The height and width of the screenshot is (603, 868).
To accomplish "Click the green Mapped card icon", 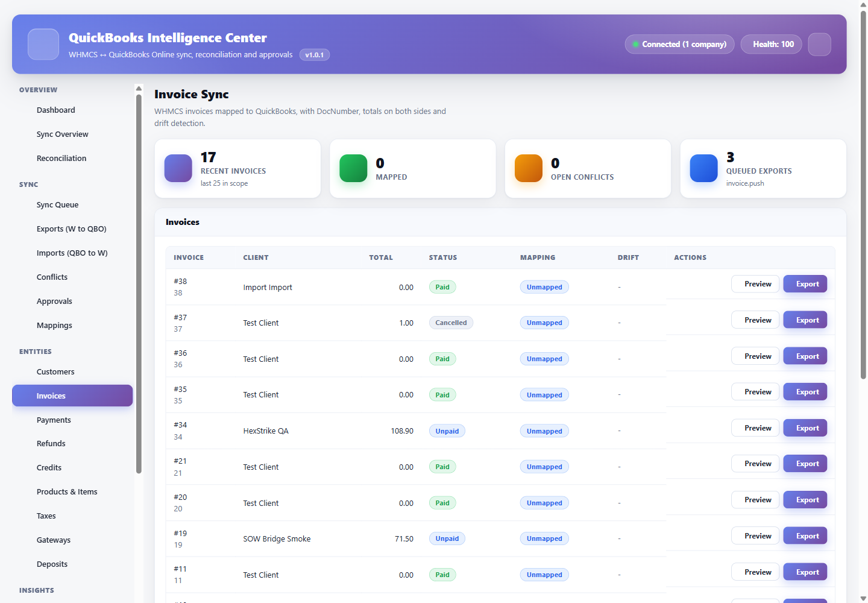I will point(353,168).
